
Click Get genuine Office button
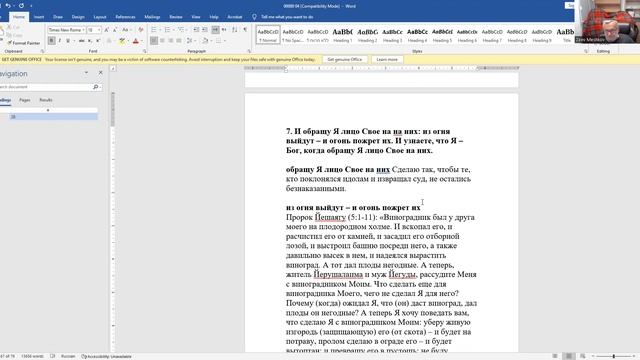pos(344,60)
